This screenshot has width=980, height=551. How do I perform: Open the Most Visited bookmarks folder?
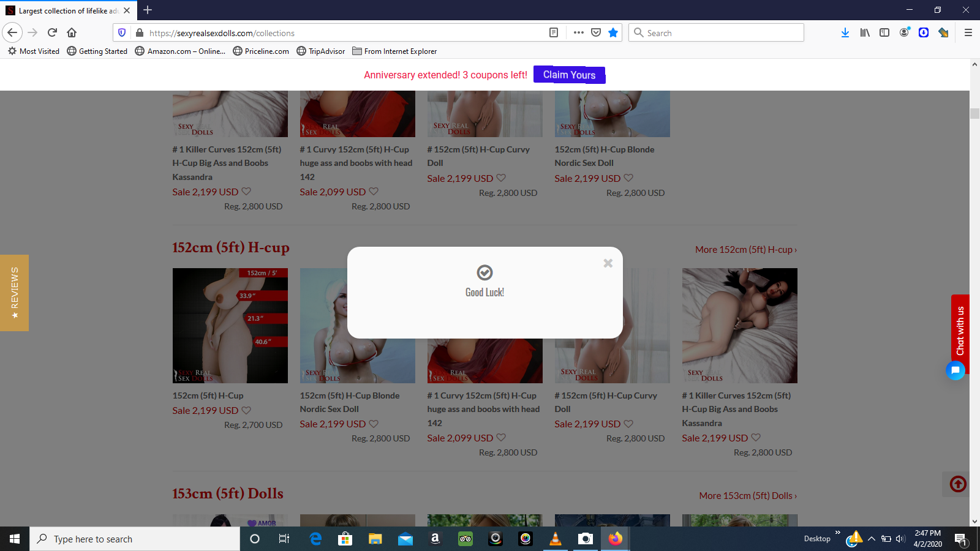pos(34,51)
